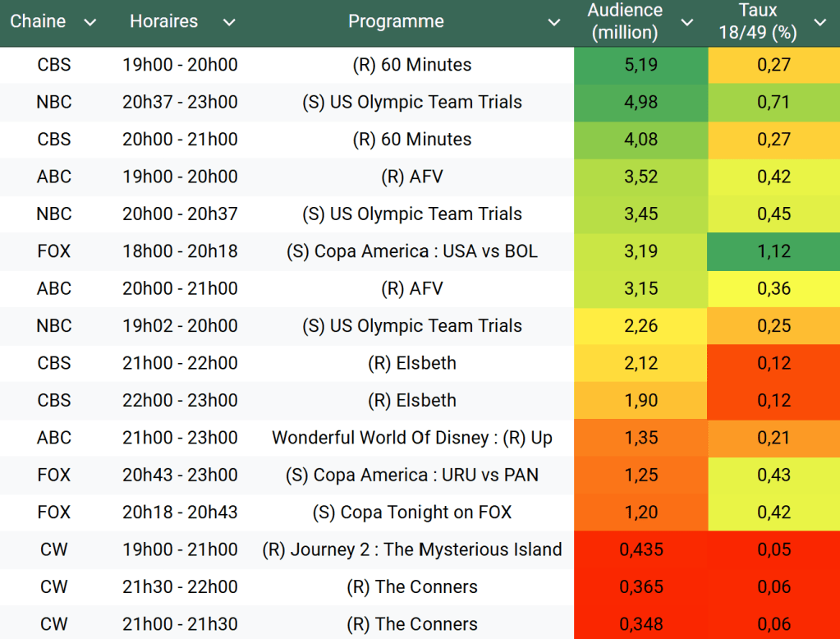Select the red 0,435 audience cell
840x639 pixels.
pos(640,549)
